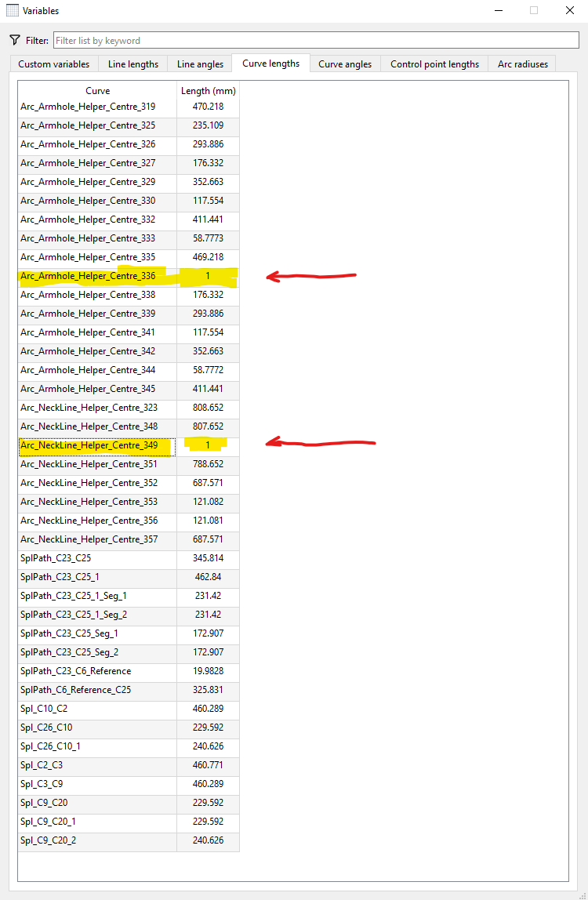
Task: Open the Control point lengths tab
Action: click(x=434, y=64)
